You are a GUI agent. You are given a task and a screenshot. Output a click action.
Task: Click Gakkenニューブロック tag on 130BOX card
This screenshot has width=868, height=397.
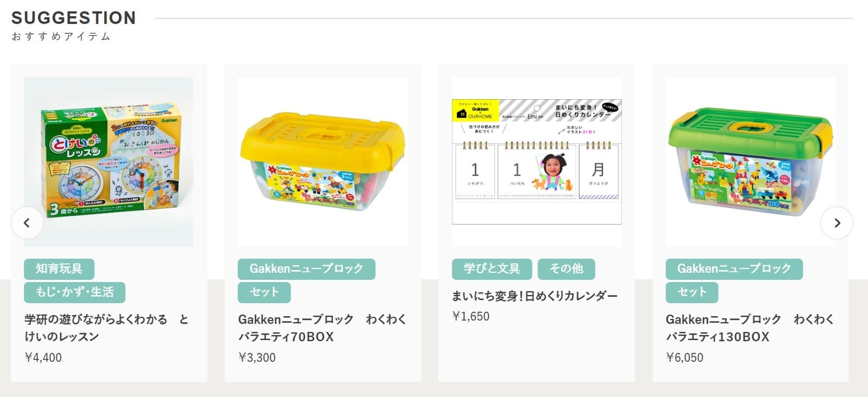(734, 269)
